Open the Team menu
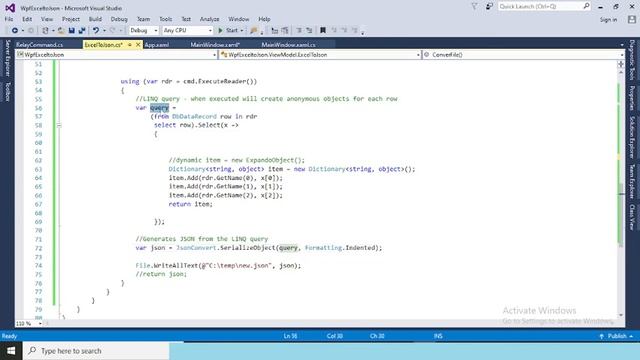This screenshot has height=360, width=640. [x=143, y=19]
